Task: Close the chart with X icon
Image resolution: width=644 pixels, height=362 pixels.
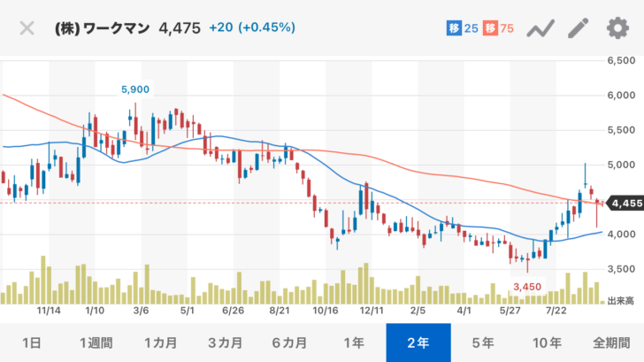Action: (27, 27)
